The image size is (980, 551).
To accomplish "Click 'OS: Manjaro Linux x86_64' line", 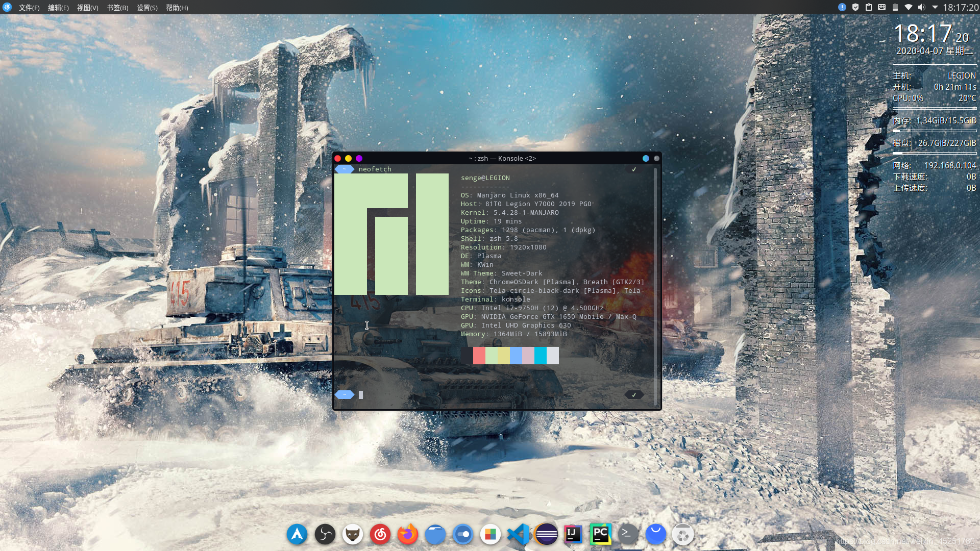I will [x=510, y=195].
